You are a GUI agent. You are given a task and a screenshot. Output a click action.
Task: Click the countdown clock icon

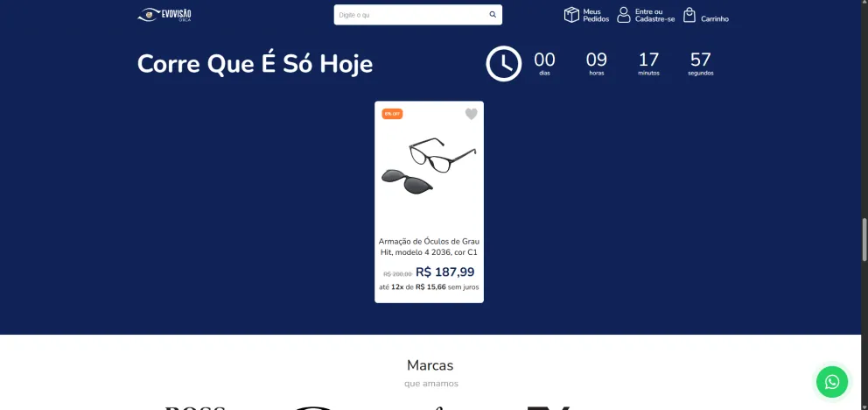coord(504,64)
